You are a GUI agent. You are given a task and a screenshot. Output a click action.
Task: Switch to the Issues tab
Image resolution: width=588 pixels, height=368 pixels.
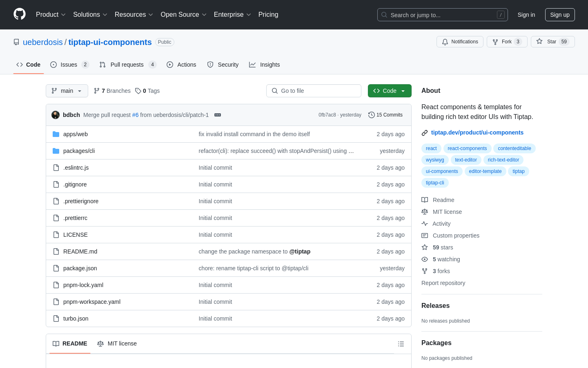pyautogui.click(x=69, y=65)
